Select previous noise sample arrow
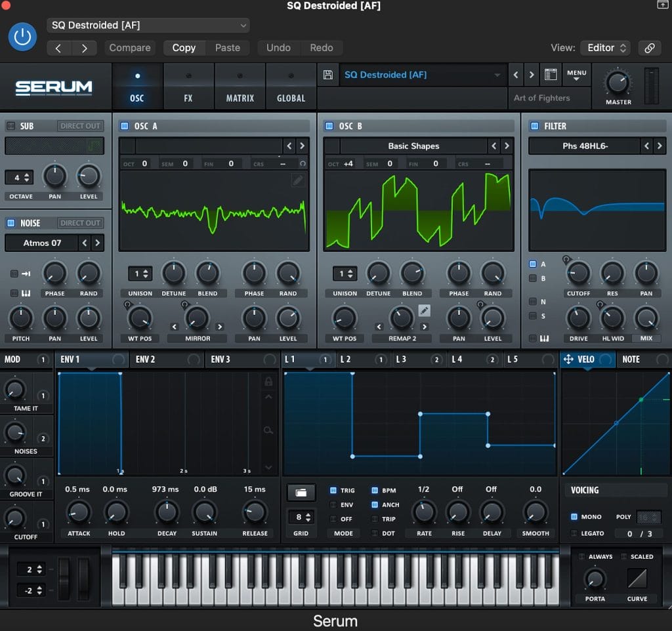Viewport: 672px width, 631px height. pyautogui.click(x=85, y=243)
